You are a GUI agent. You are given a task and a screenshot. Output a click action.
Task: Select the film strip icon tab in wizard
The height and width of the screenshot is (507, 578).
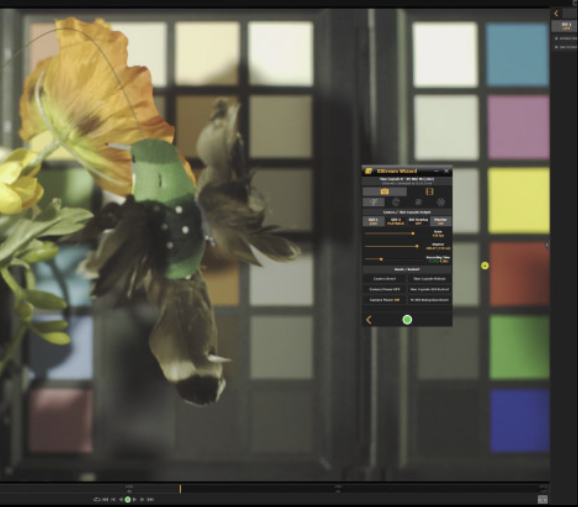(x=429, y=191)
